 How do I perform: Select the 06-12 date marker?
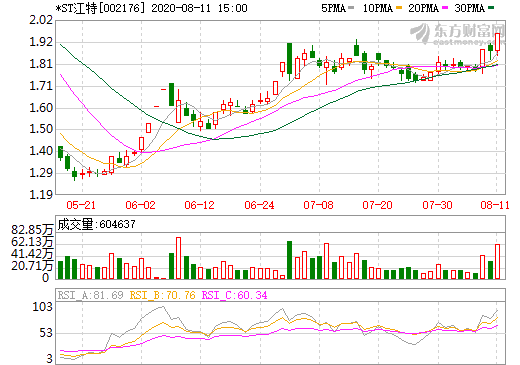[x=200, y=205]
